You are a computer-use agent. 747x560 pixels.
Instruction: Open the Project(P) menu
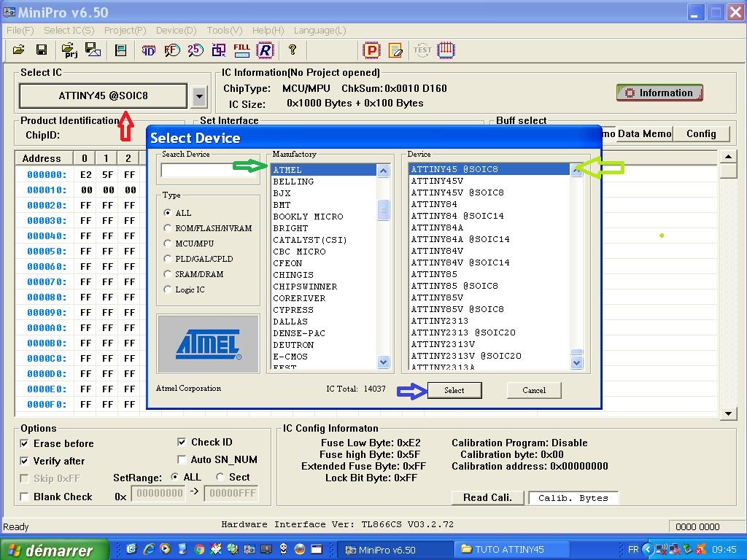point(125,31)
